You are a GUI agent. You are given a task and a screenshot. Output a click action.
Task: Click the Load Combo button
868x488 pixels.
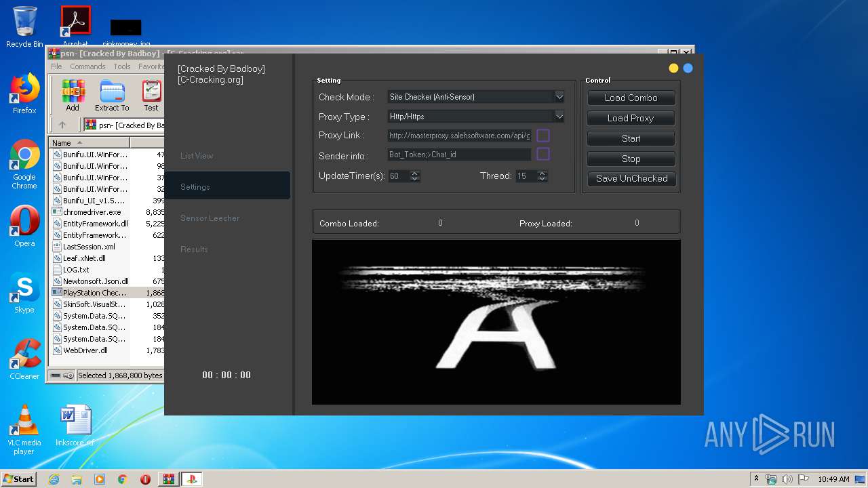click(x=631, y=98)
